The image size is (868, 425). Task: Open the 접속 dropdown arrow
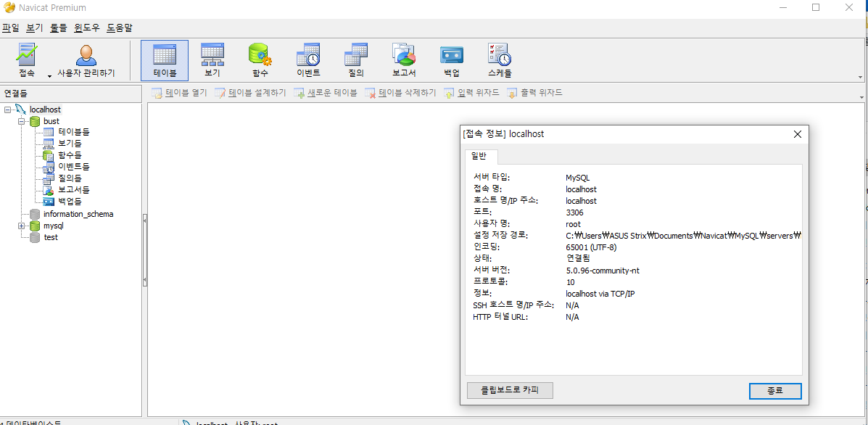pyautogui.click(x=49, y=76)
